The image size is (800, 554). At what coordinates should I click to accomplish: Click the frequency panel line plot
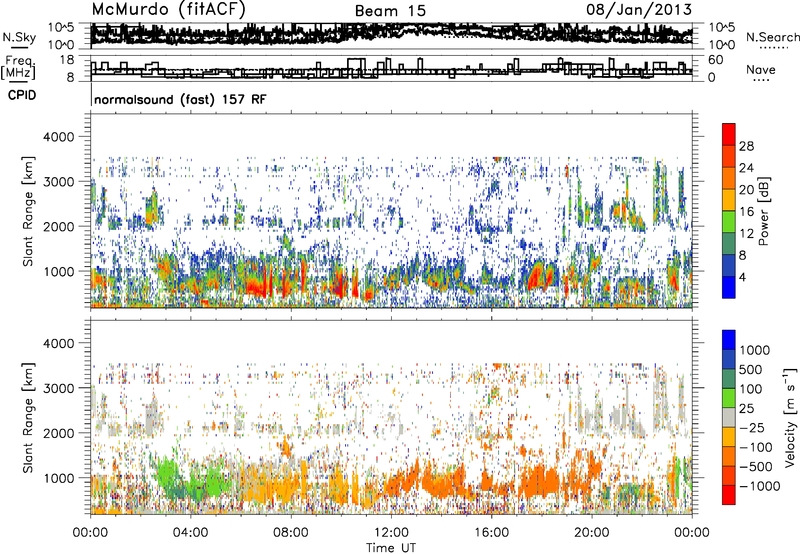pos(391,69)
